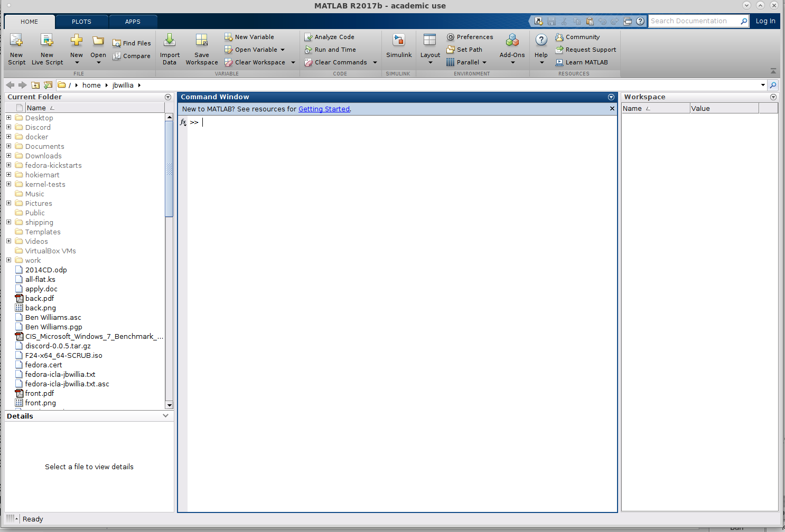This screenshot has width=785, height=532.
Task: Select the fedora.cert file
Action: (44, 365)
